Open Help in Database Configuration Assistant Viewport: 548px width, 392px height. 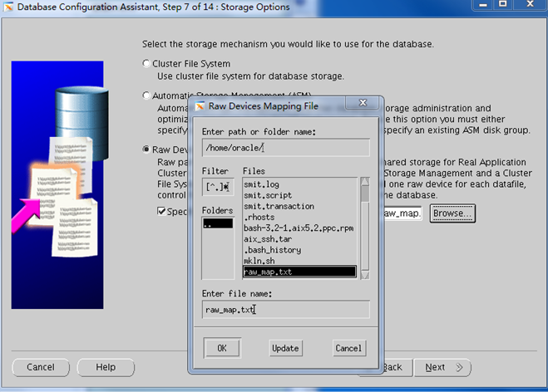point(106,367)
